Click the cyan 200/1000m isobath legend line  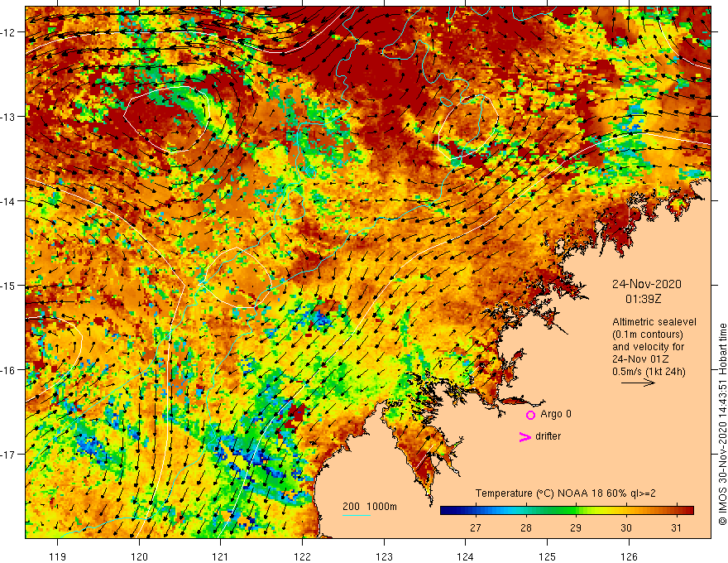(357, 515)
